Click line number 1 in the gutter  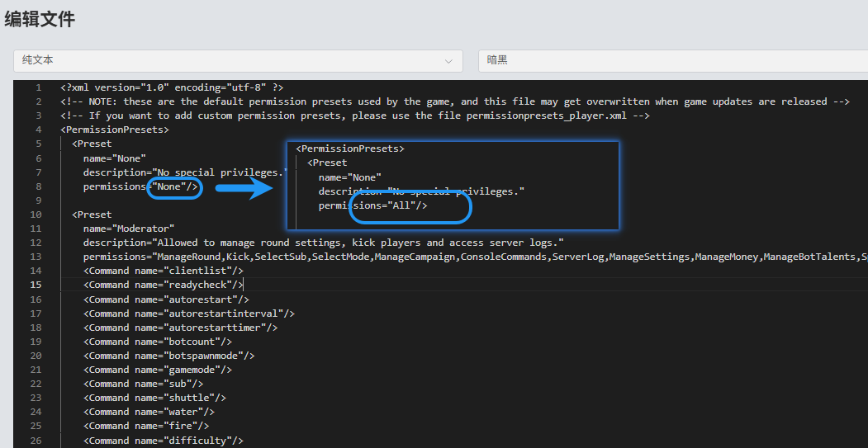click(38, 87)
